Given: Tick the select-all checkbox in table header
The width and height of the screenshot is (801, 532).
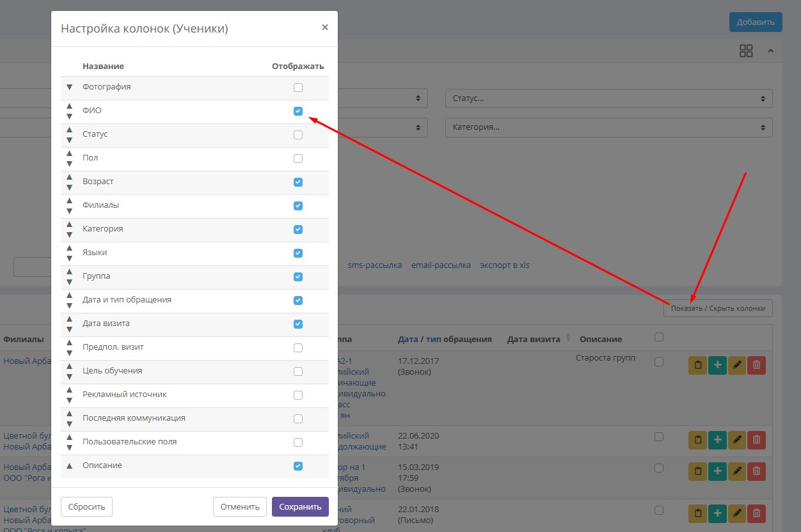Looking at the screenshot, I should click(659, 337).
